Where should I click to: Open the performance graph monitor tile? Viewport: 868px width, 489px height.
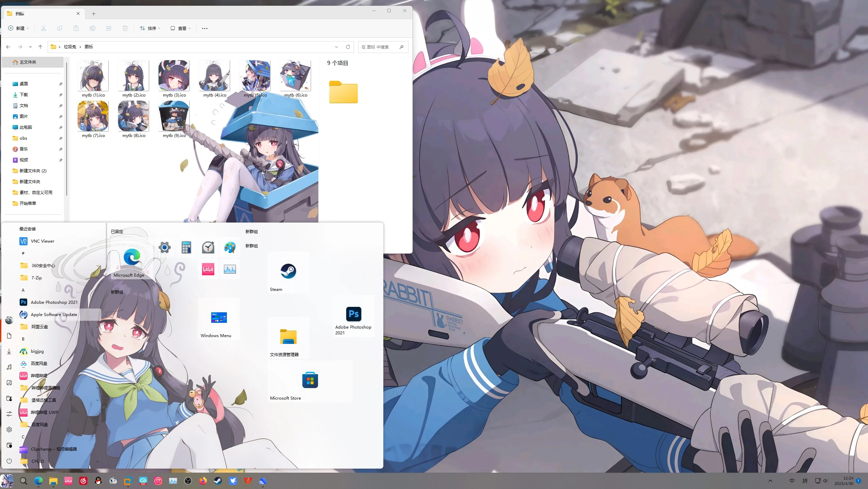(x=230, y=269)
